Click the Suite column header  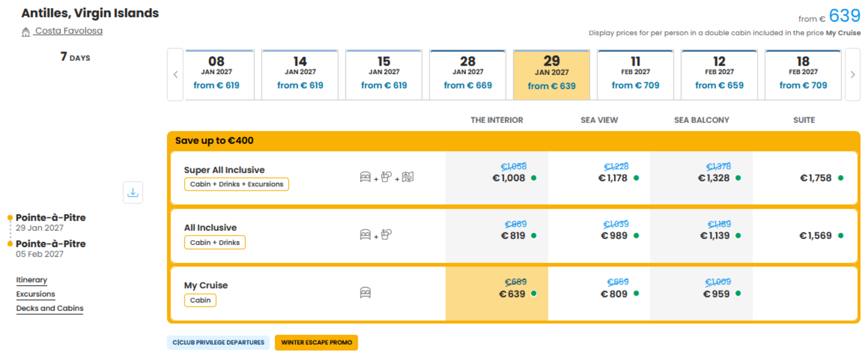point(804,120)
